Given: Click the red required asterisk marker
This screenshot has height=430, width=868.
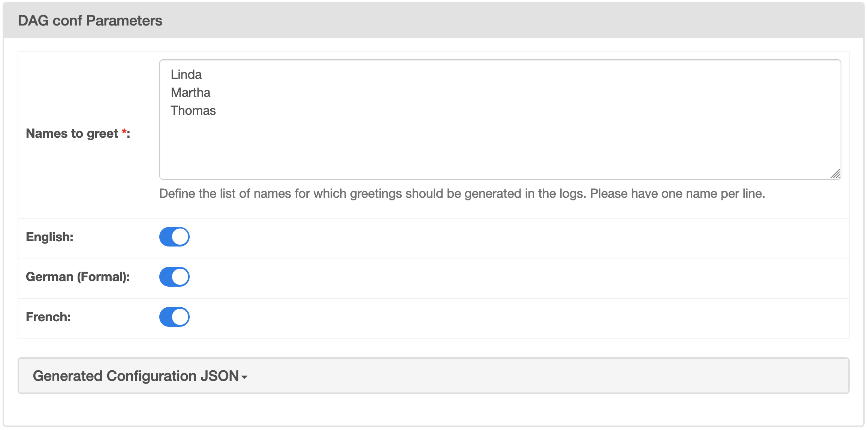Looking at the screenshot, I should [124, 132].
